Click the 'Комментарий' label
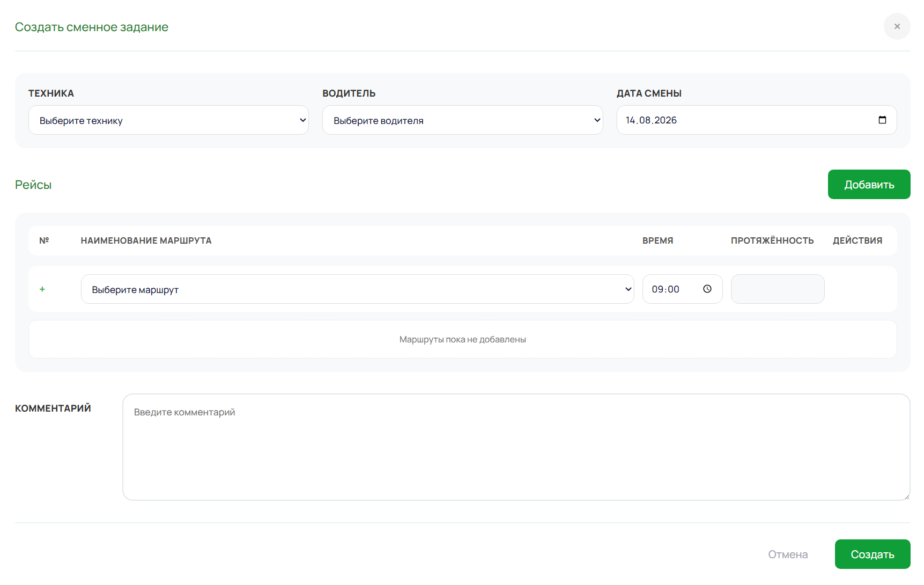The height and width of the screenshot is (585, 924). (x=53, y=408)
